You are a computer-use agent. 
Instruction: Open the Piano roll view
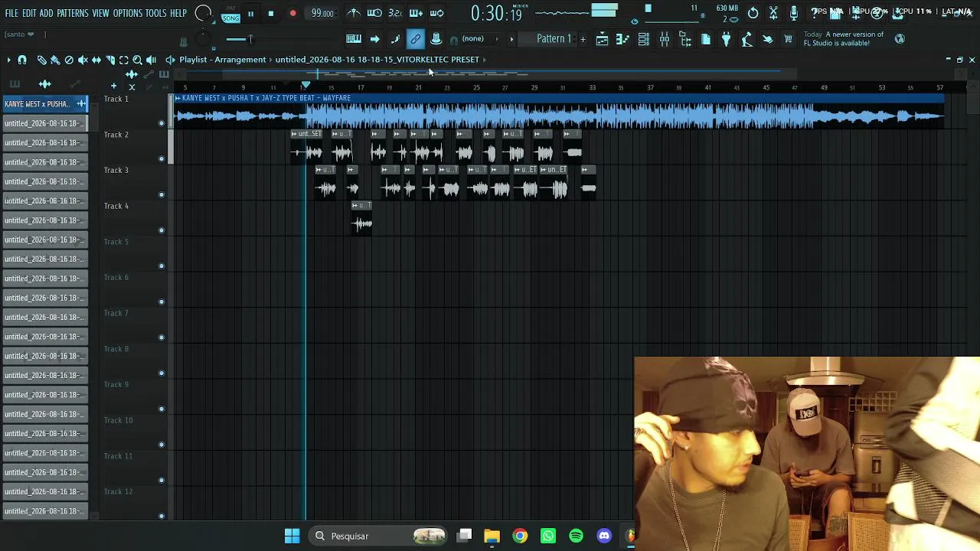[623, 39]
